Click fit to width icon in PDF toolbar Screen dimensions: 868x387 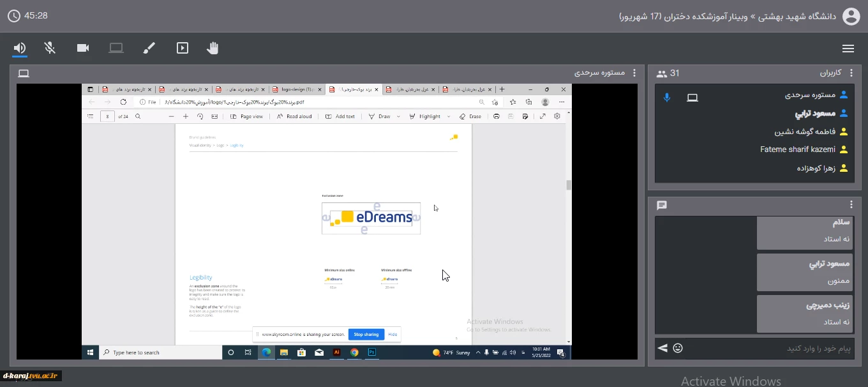[x=214, y=116]
